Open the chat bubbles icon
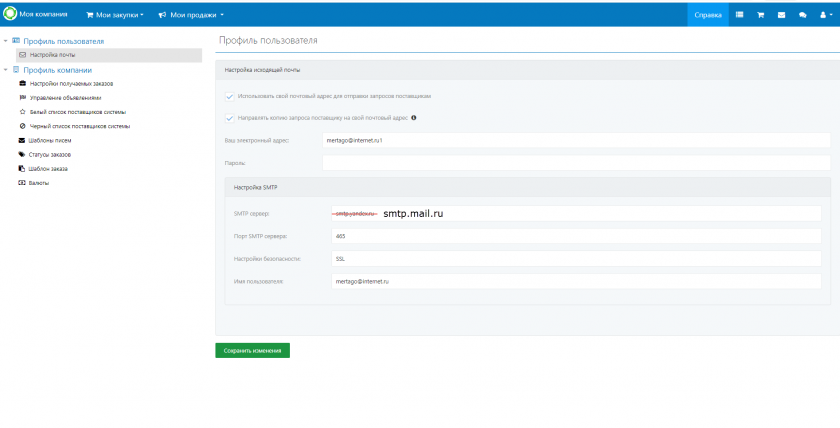The height and width of the screenshot is (428, 840). click(x=802, y=15)
